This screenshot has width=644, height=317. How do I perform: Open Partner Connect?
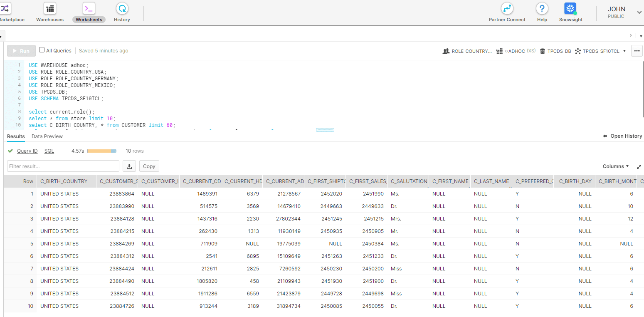[x=507, y=12]
